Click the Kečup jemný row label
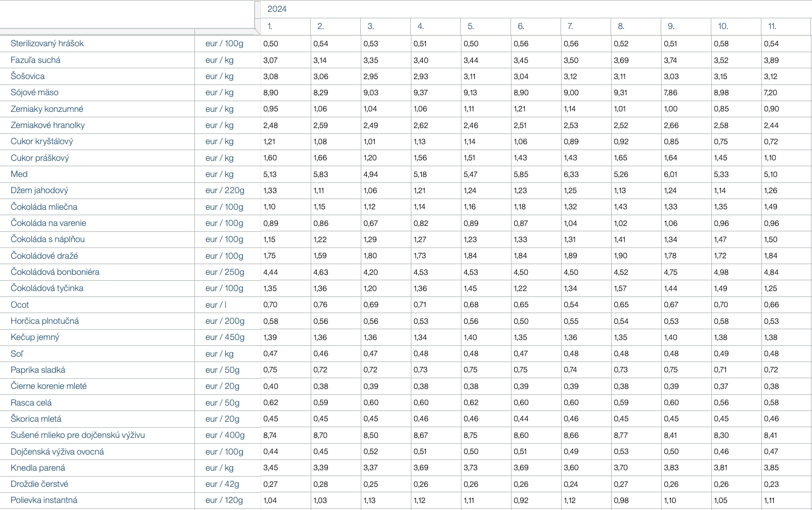812x510 pixels. click(x=35, y=337)
